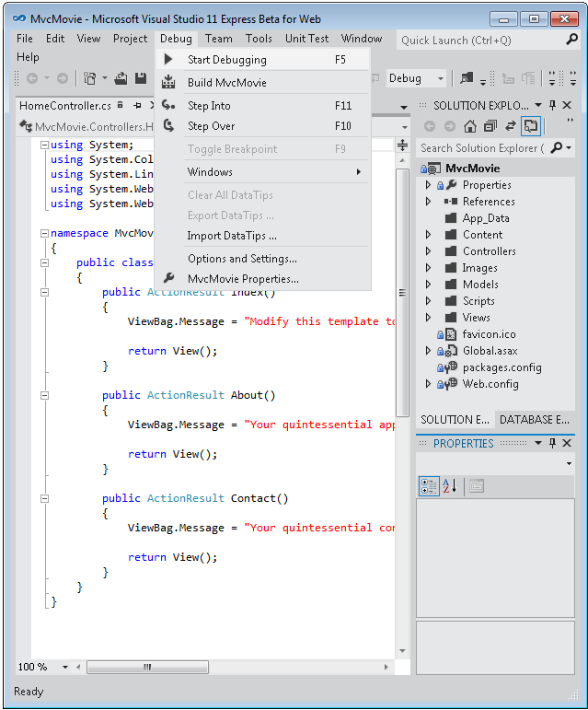
Task: Switch to the DATABASE E... tab
Action: 535,419
